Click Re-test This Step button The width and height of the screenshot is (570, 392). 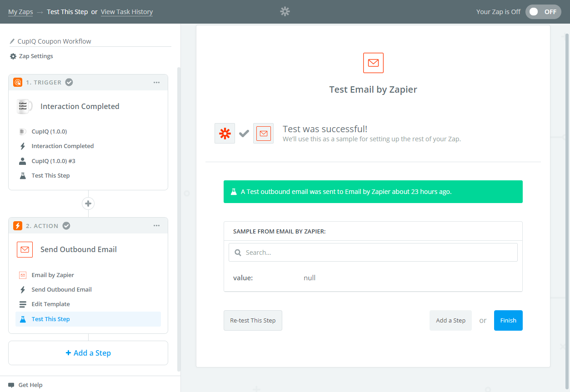pyautogui.click(x=253, y=320)
